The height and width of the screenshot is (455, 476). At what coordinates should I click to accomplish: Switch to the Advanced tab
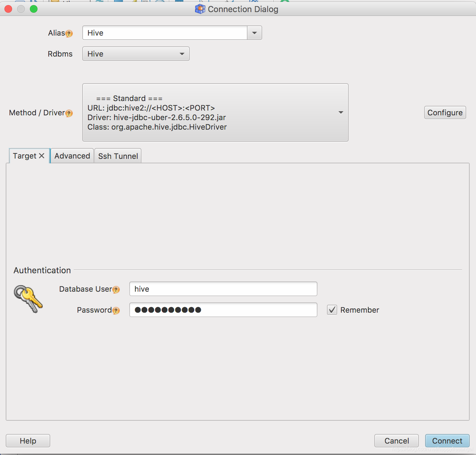tap(72, 156)
